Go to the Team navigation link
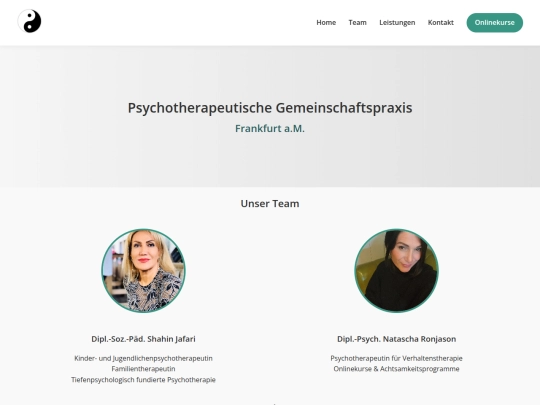Image resolution: width=540 pixels, height=405 pixels. (357, 22)
